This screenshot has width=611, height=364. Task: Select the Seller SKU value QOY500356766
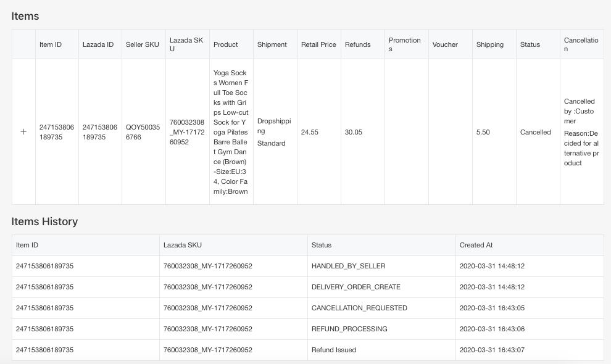[x=143, y=132]
